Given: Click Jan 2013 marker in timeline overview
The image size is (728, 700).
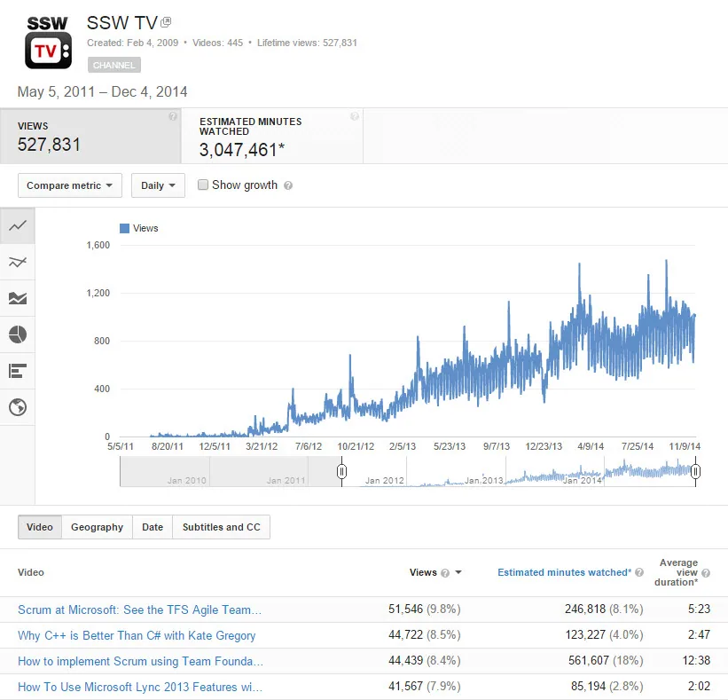Looking at the screenshot, I should click(484, 480).
